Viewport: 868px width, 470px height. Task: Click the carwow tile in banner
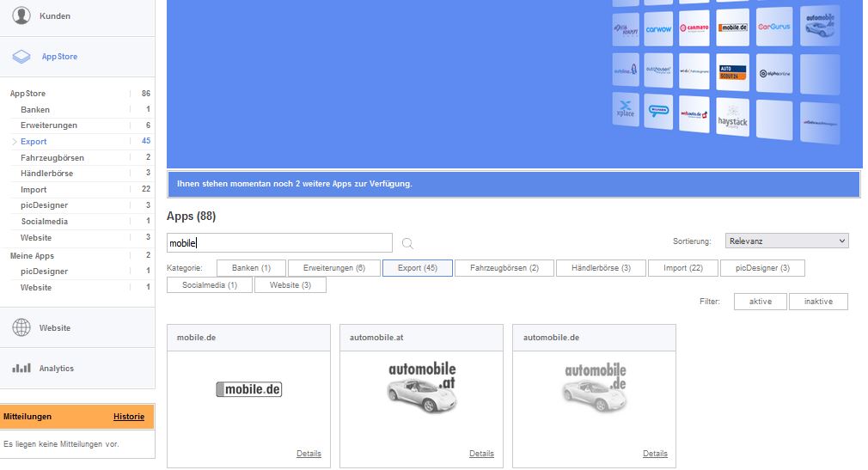[658, 29]
